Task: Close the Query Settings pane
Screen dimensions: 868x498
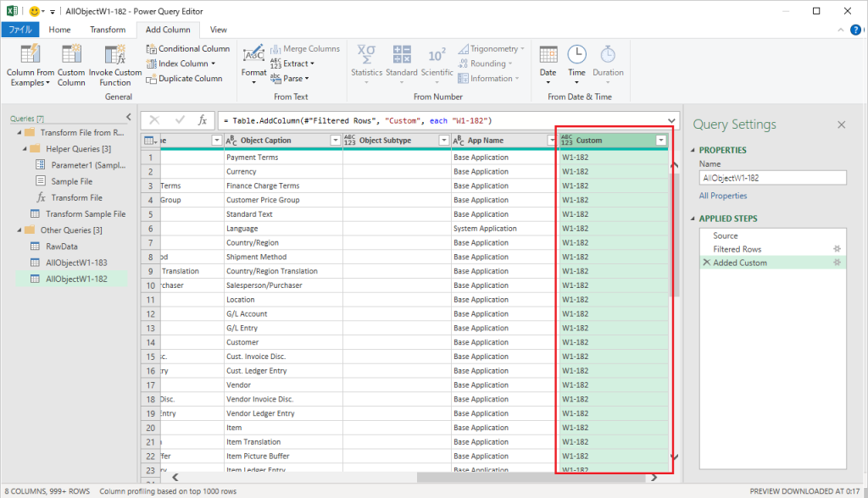Action: pyautogui.click(x=842, y=125)
